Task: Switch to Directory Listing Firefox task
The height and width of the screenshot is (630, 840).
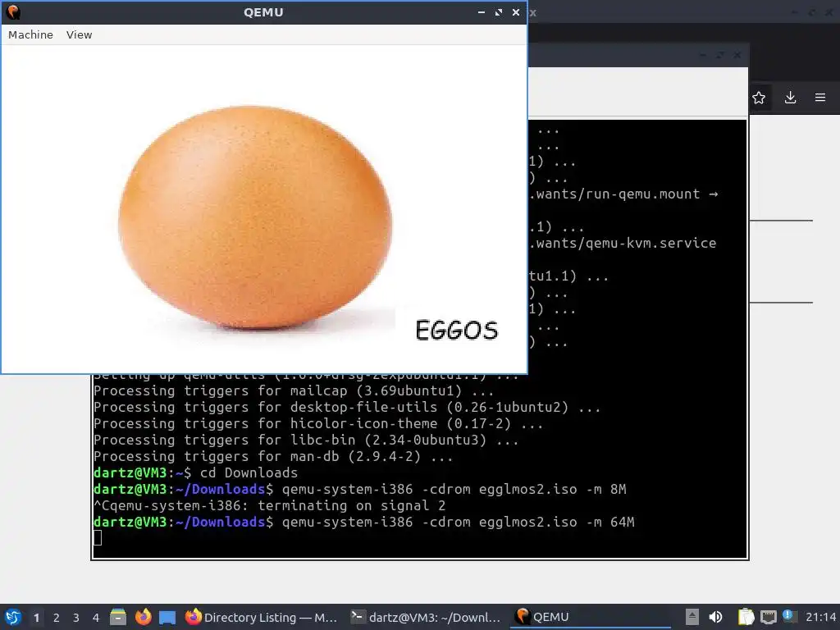Action: pos(262,617)
